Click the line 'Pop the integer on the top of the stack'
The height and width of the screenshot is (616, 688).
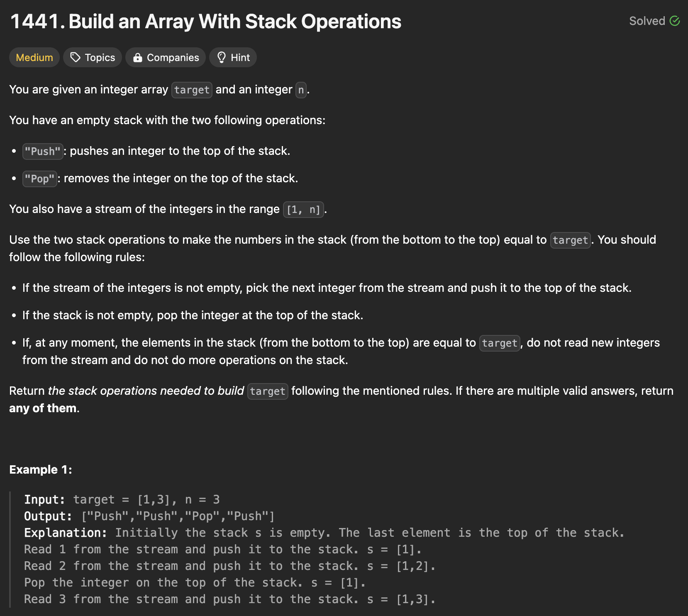pyautogui.click(x=195, y=582)
